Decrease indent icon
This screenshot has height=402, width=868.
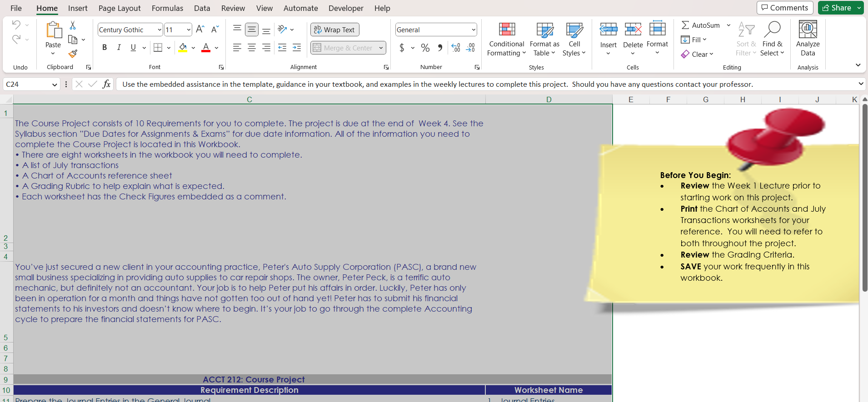click(282, 48)
